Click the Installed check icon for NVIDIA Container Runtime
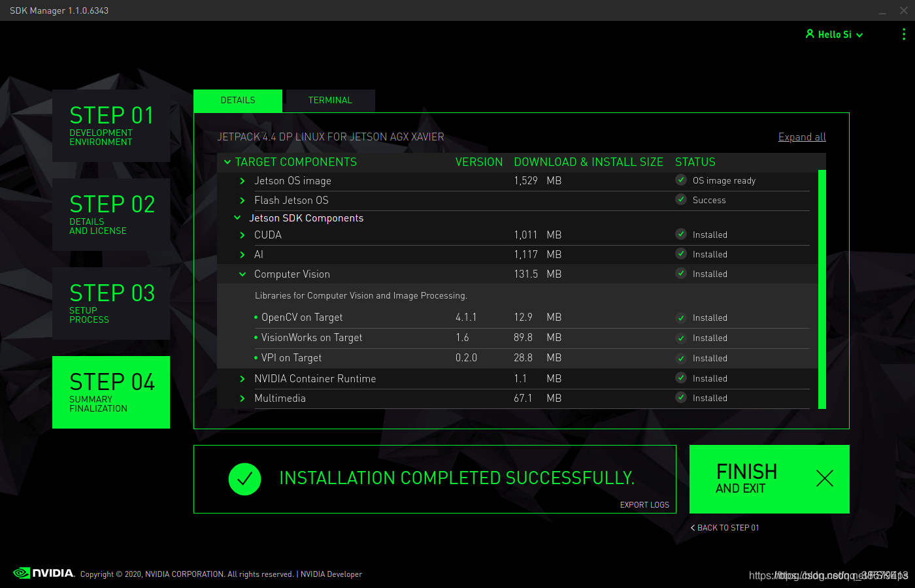Viewport: 915px width, 588px height. coord(681,378)
